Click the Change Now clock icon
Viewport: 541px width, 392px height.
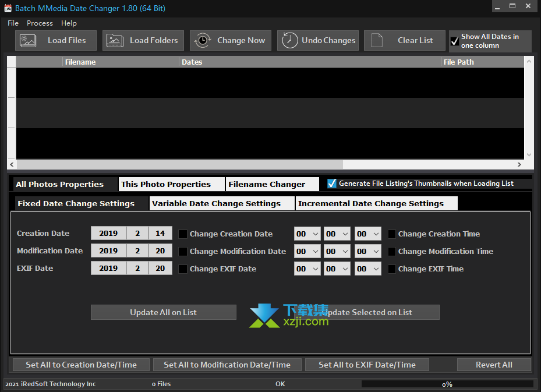pos(203,40)
